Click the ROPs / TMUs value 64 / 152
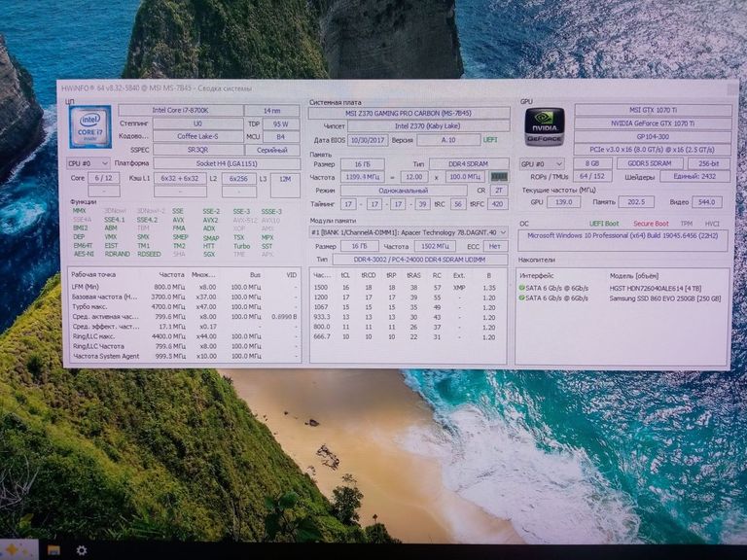 click(x=592, y=176)
